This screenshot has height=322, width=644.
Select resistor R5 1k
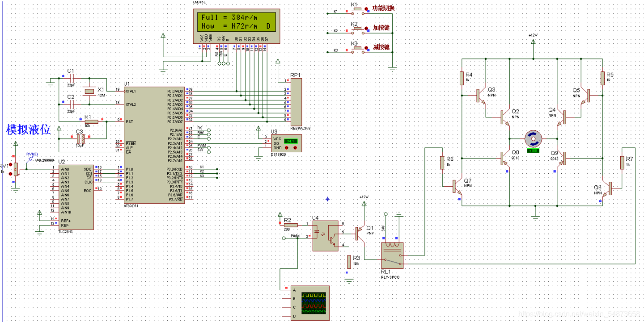coord(603,79)
